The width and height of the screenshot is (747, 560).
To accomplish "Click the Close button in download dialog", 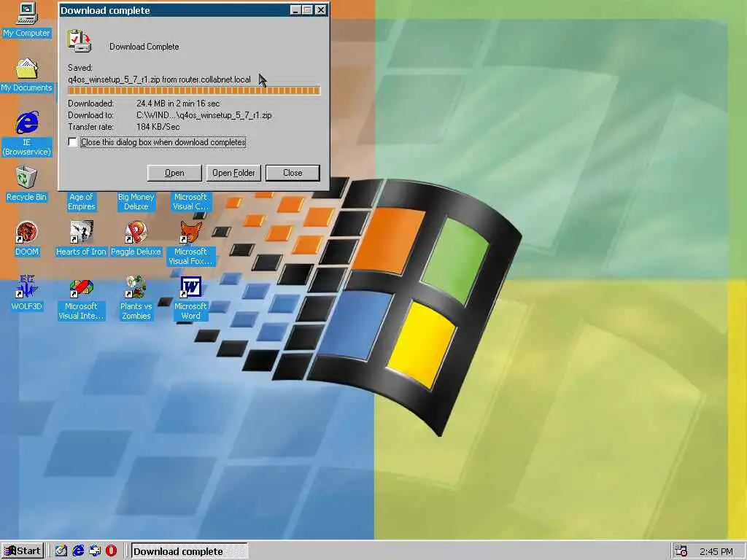I will click(x=293, y=173).
